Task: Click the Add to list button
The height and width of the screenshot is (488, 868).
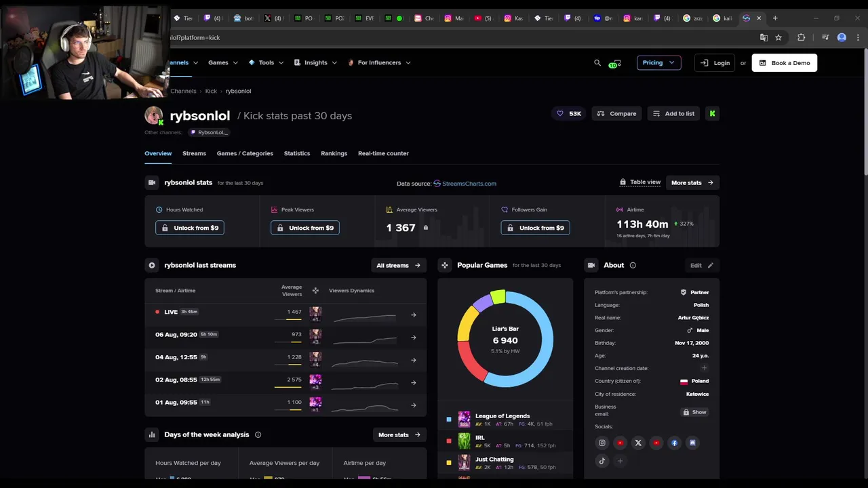Action: pyautogui.click(x=673, y=113)
